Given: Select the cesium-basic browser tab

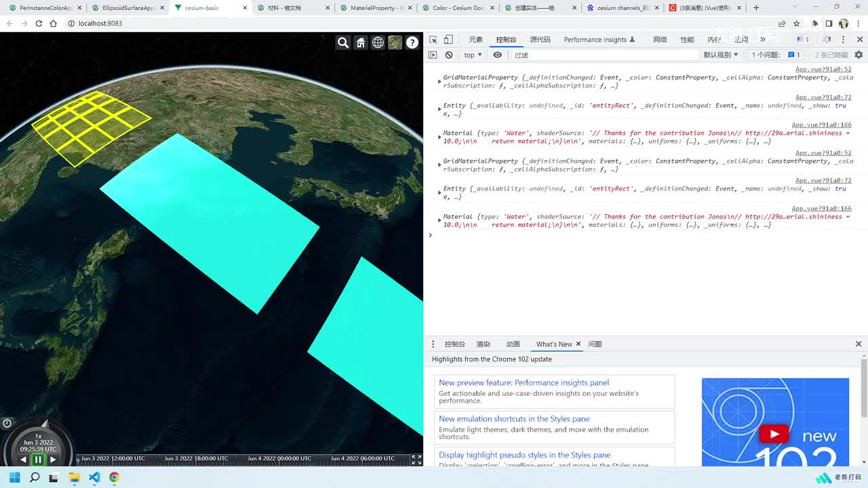Looking at the screenshot, I should [202, 8].
